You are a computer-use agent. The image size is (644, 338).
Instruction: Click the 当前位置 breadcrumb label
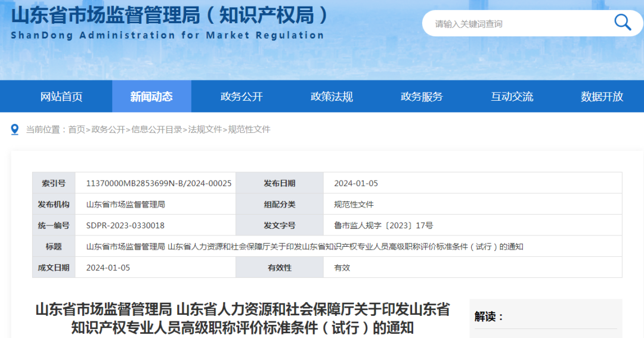click(x=45, y=129)
